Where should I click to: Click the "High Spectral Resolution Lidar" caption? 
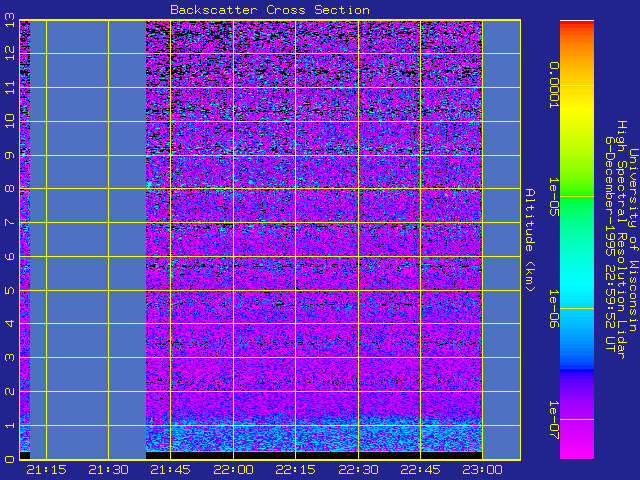pos(621,240)
